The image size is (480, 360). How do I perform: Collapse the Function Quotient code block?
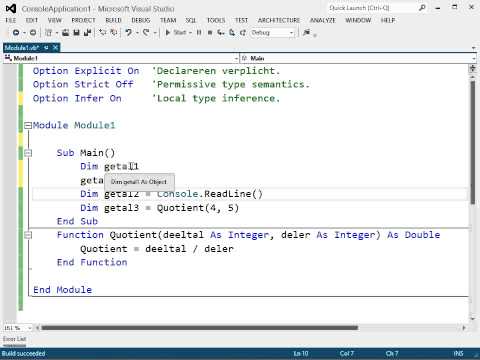click(28, 235)
